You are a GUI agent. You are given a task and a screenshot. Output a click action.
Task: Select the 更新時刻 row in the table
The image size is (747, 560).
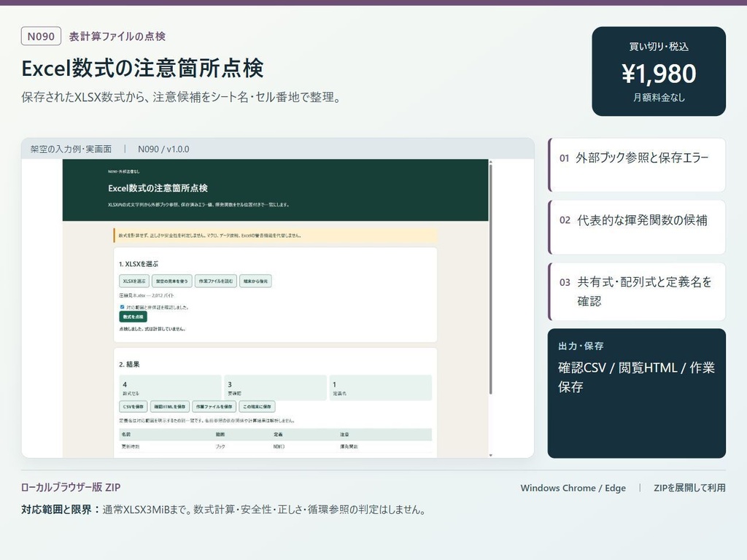pyautogui.click(x=275, y=447)
